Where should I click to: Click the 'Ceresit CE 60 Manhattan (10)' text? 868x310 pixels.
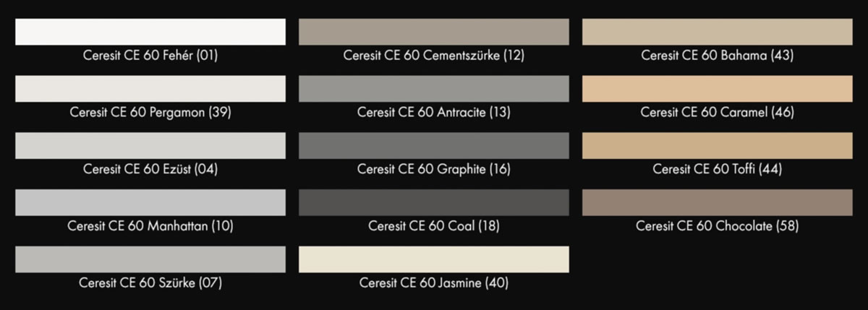[x=150, y=226]
